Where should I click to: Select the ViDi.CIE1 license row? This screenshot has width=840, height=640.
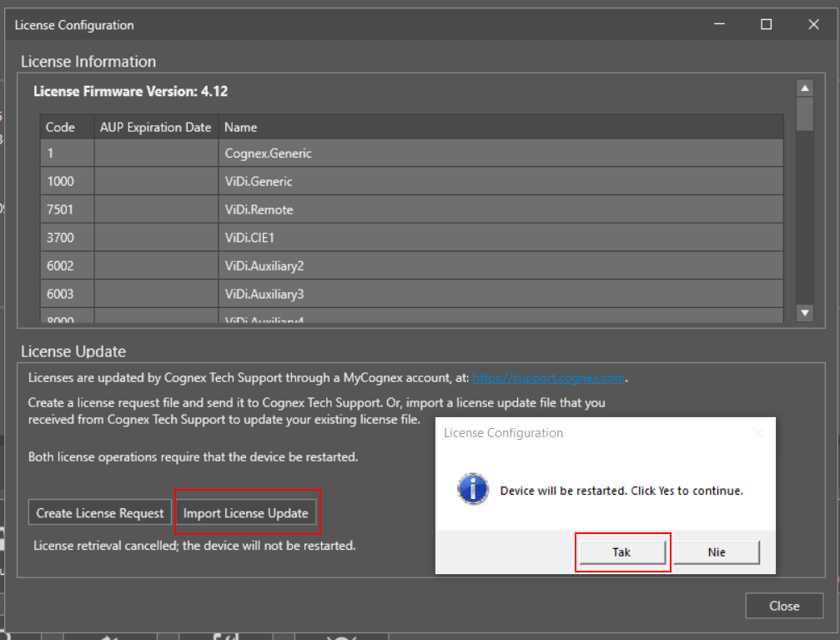pos(334,238)
